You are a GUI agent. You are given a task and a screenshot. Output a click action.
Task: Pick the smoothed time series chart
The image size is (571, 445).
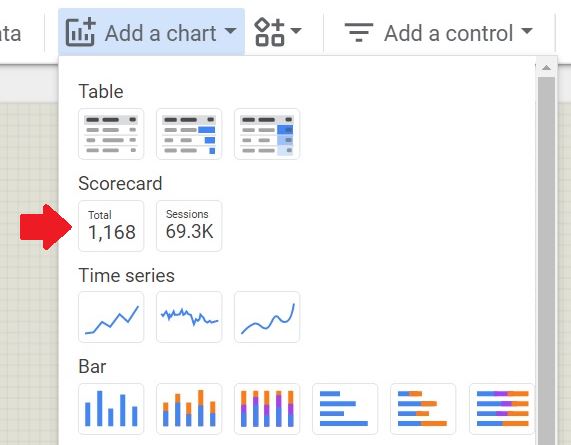(x=267, y=317)
